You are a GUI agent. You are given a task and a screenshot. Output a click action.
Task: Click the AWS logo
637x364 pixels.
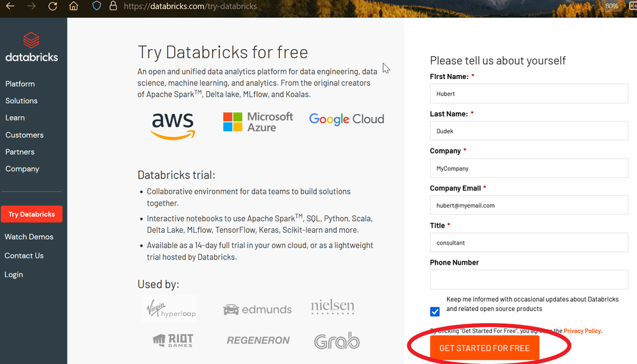pos(173,125)
